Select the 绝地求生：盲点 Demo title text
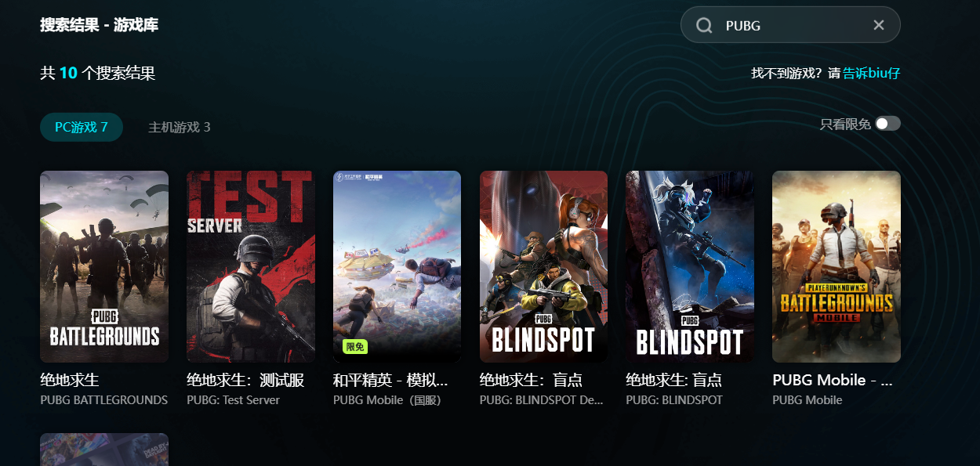The image size is (980, 466). point(531,381)
